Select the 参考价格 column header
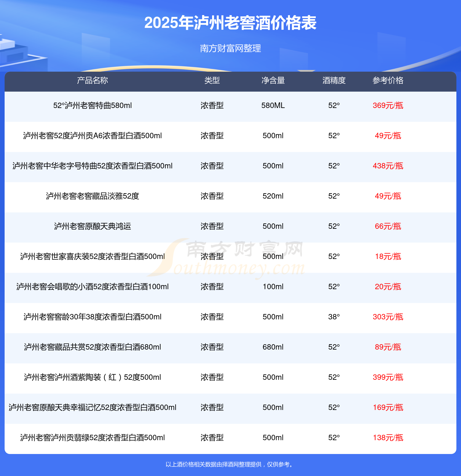 (x=388, y=80)
